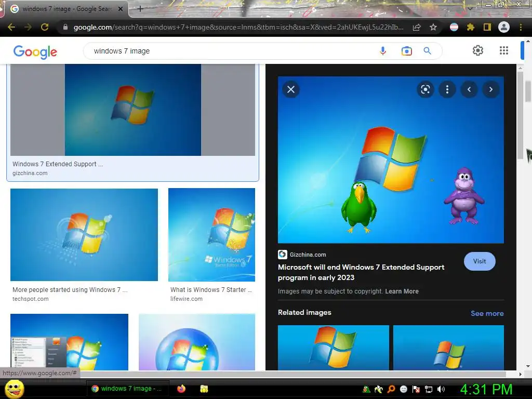This screenshot has width=532, height=399.
Task: Open the second related image thumbnail
Action: (448, 348)
